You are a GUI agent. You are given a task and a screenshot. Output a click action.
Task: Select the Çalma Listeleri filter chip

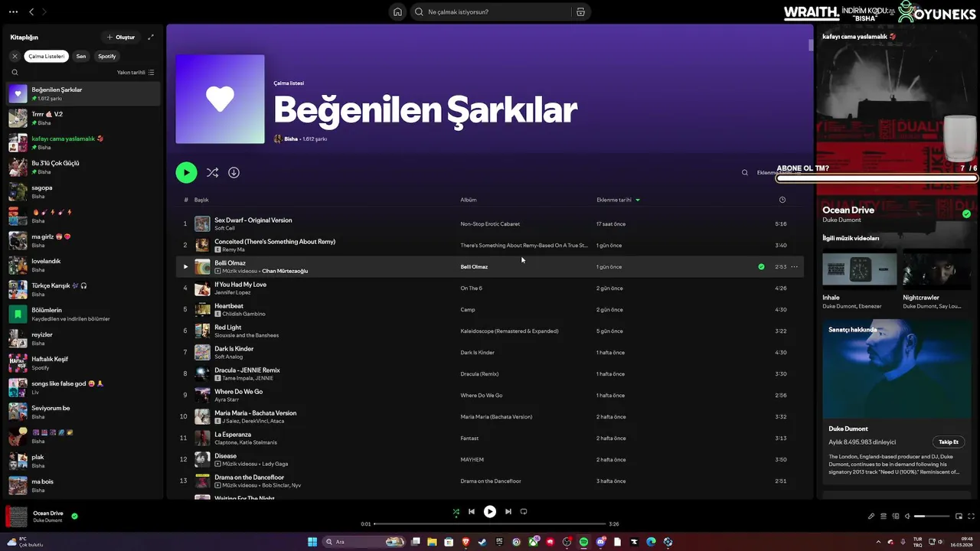tap(46, 56)
